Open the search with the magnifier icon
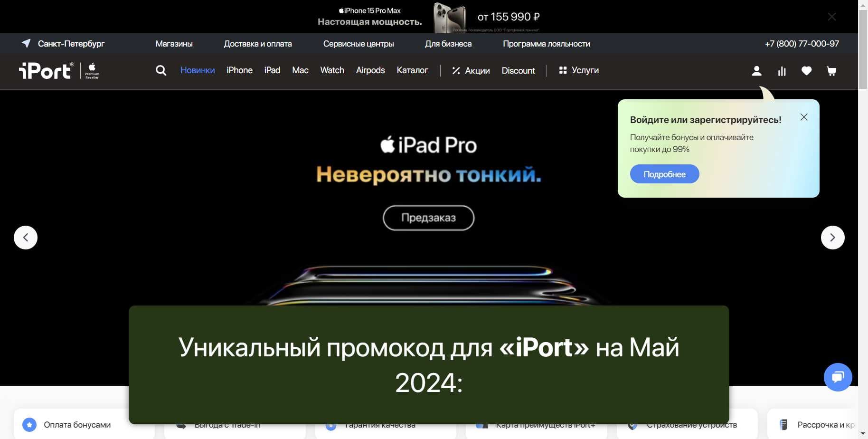This screenshot has width=868, height=439. point(161,70)
